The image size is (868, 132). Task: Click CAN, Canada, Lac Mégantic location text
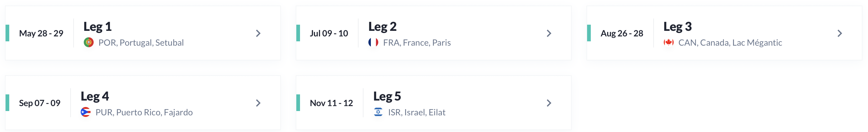point(730,43)
